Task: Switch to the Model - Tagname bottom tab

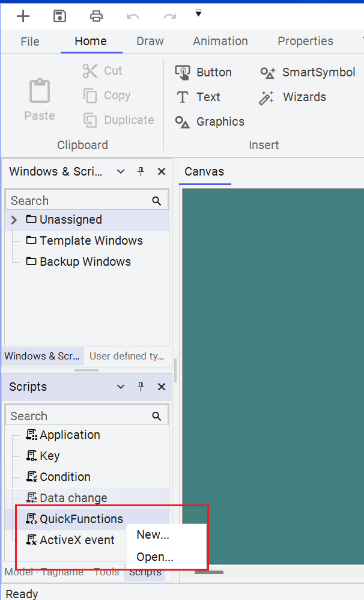Action: (44, 572)
